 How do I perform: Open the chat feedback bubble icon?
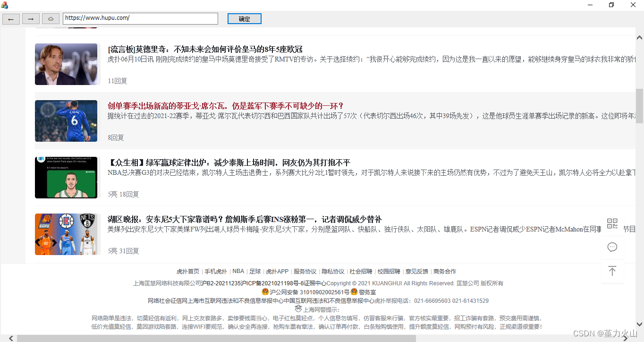tap(612, 247)
